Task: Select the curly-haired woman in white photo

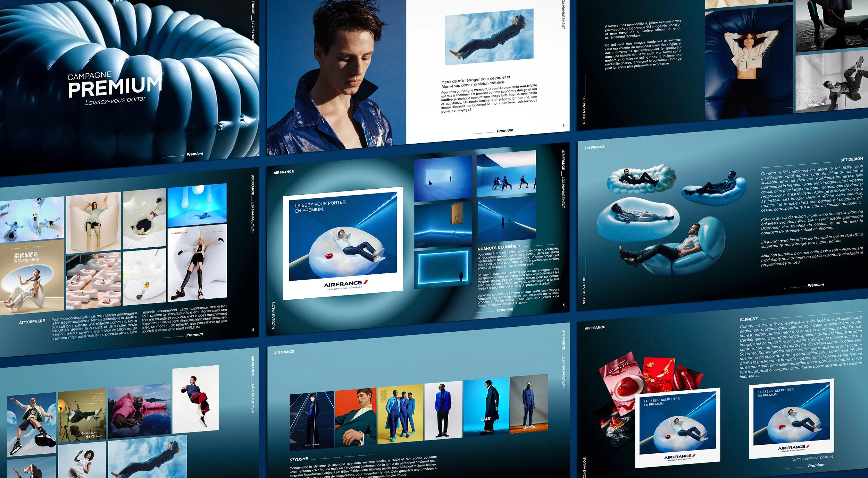Action: point(82,460)
